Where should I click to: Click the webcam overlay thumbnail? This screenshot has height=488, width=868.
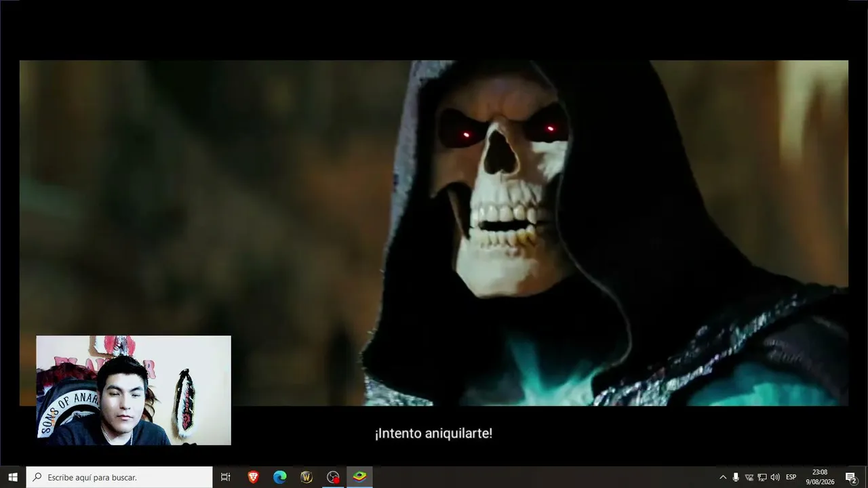tap(134, 390)
